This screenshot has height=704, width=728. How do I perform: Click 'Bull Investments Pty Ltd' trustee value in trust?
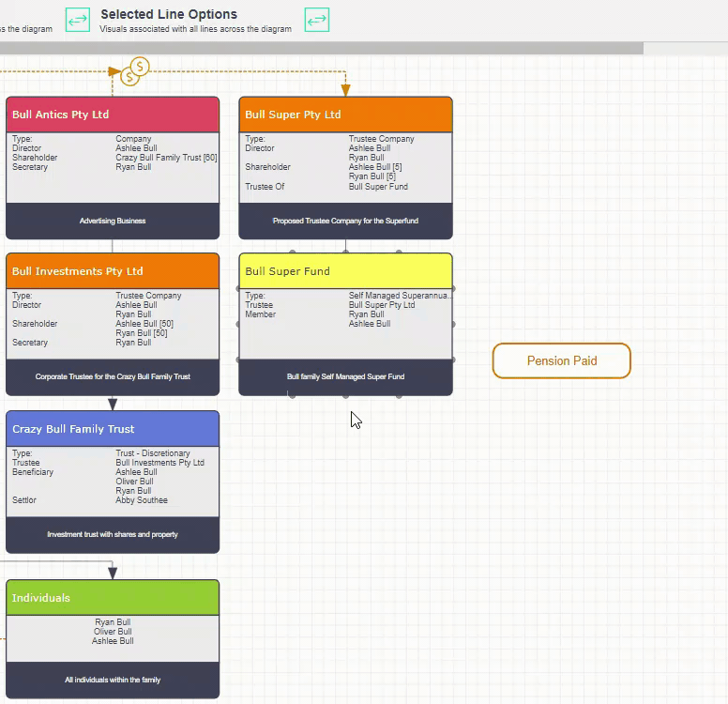159,463
